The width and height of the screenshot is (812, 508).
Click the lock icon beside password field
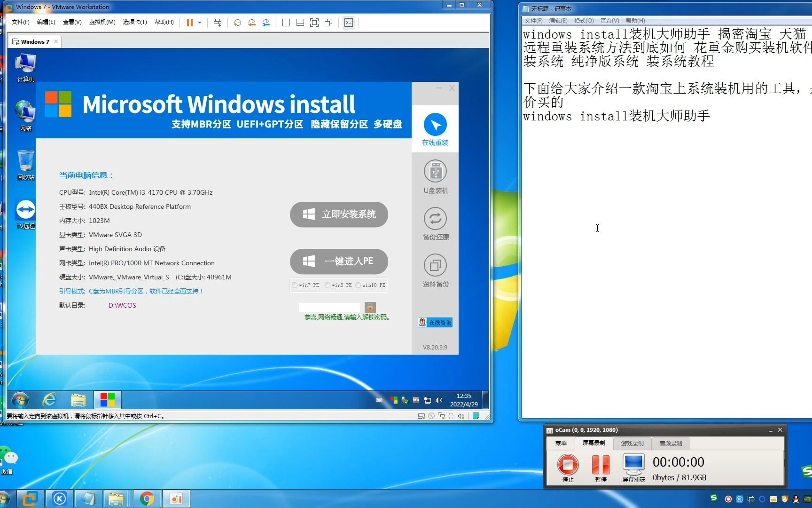coord(370,307)
